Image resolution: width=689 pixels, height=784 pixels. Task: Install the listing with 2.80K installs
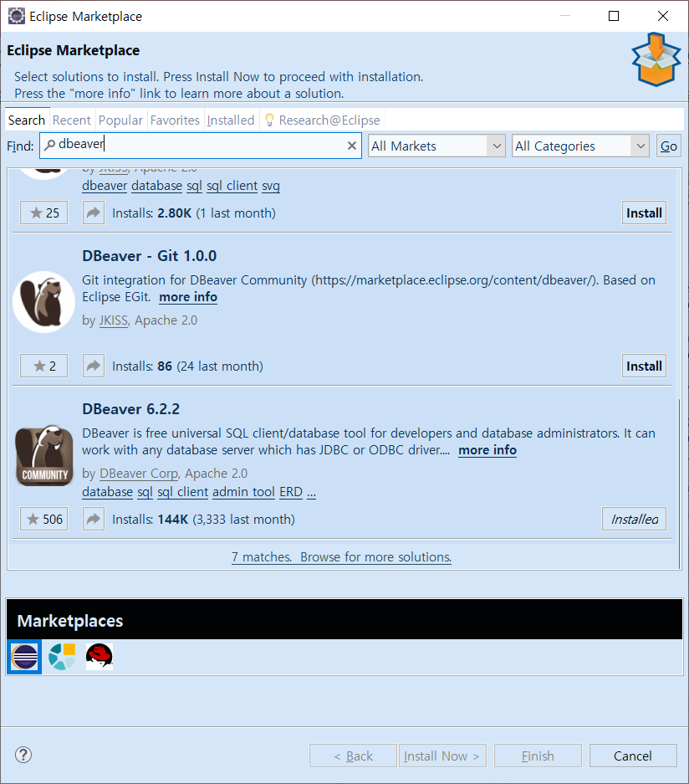644,213
